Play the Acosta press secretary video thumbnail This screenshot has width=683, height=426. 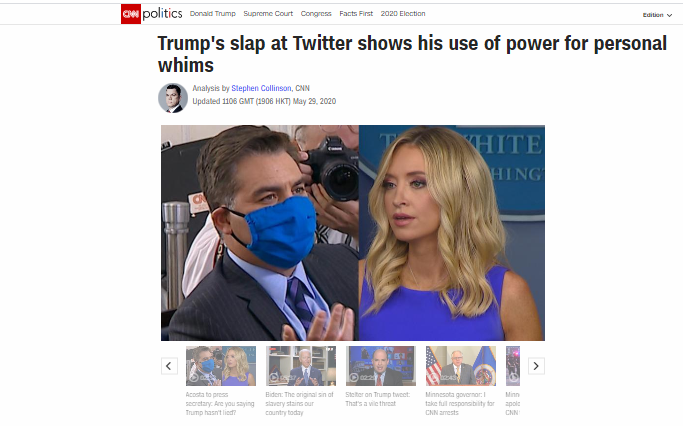coord(221,366)
